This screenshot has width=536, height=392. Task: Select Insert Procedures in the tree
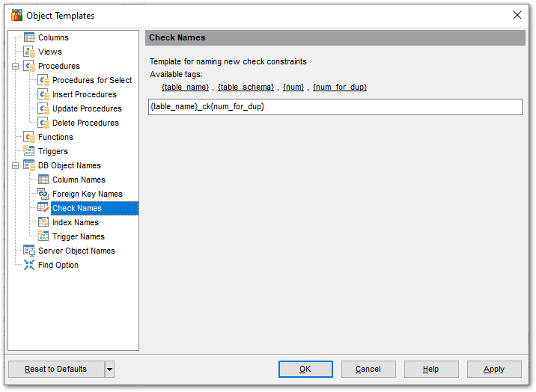point(84,94)
